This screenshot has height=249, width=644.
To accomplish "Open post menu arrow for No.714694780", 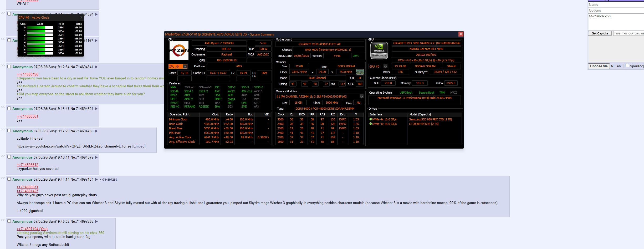I will pyautogui.click(x=96, y=131).
